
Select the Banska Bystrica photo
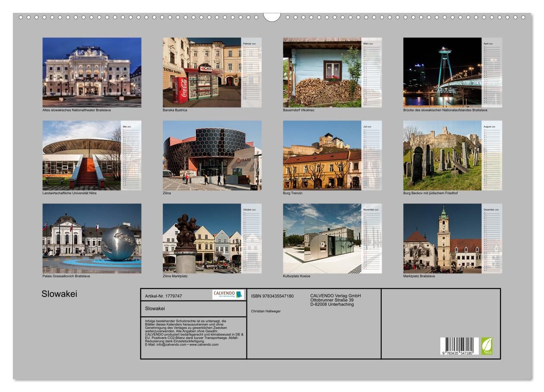202,72
